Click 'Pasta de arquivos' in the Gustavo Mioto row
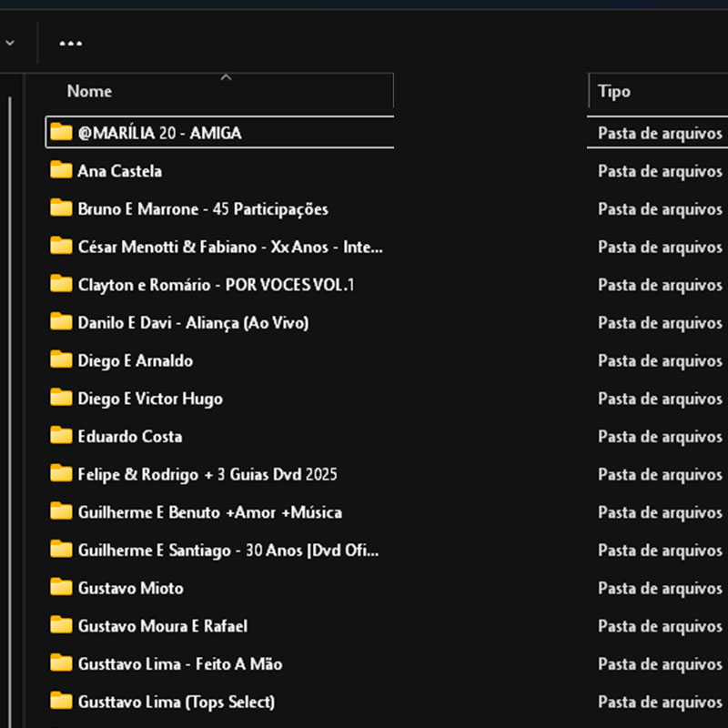Viewport: 728px width, 728px height. pos(660,589)
